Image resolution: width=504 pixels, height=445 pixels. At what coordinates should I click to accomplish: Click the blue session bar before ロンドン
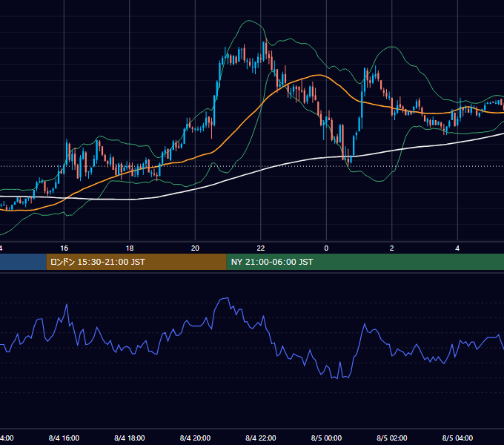coord(23,262)
